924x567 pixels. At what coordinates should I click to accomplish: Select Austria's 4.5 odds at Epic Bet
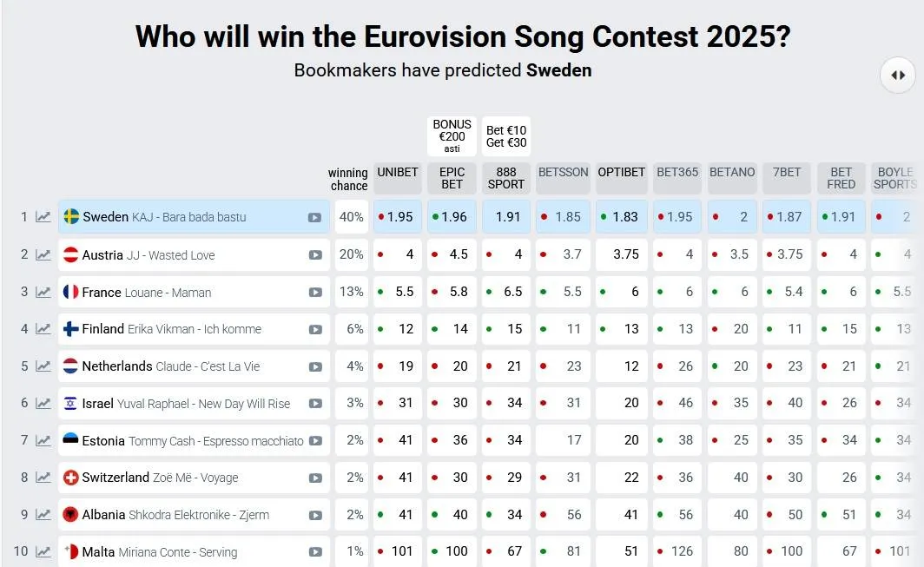[452, 254]
